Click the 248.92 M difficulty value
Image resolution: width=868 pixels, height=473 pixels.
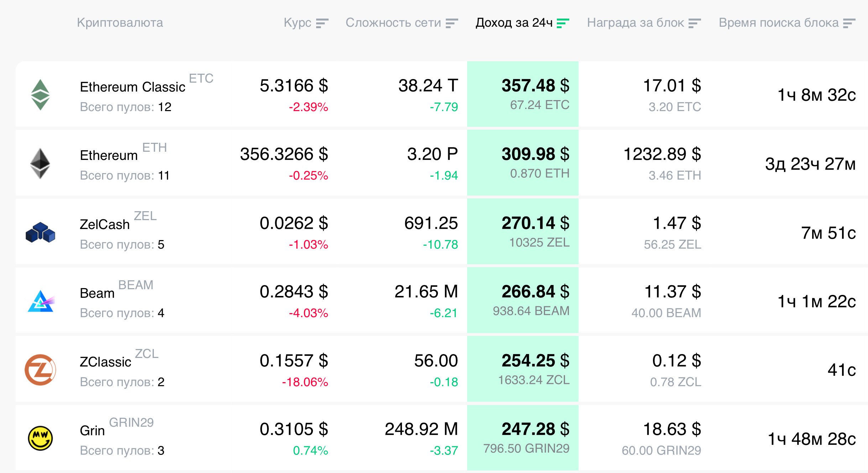click(x=422, y=429)
